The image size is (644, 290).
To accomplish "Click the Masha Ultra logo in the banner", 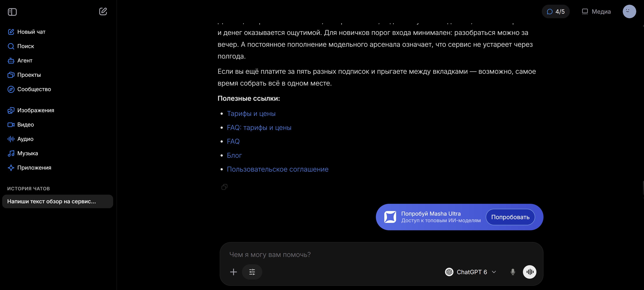I will pos(390,217).
